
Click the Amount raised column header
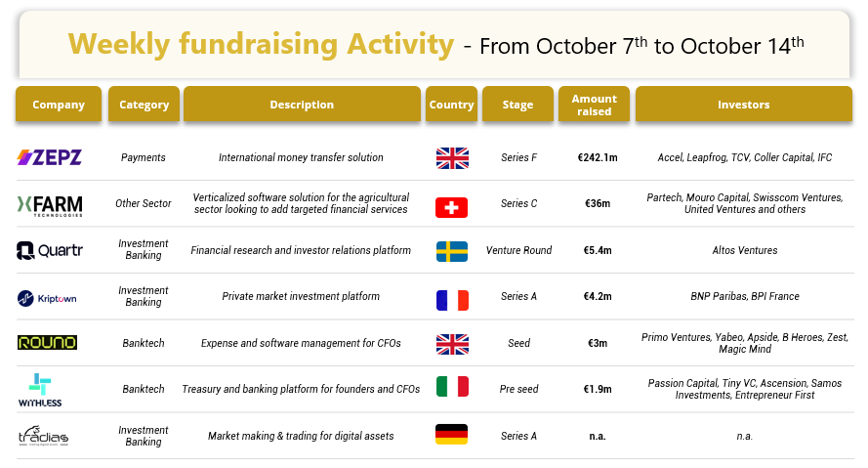pyautogui.click(x=594, y=105)
